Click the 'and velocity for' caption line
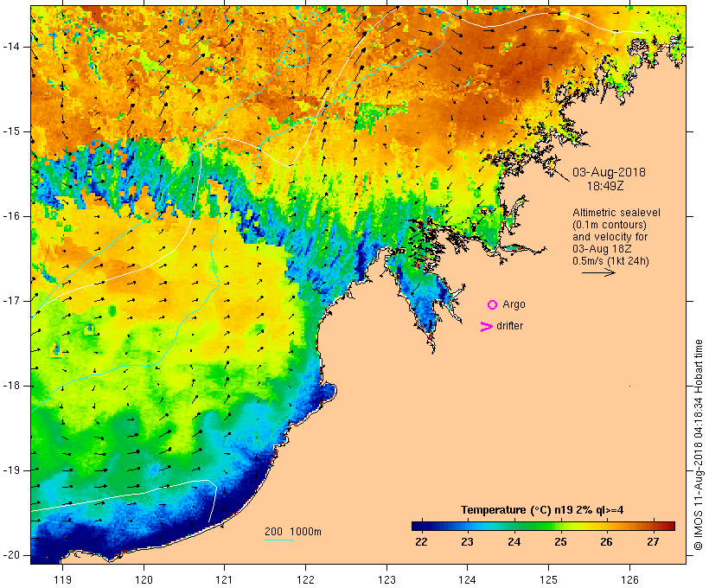This screenshot has width=709, height=588. point(610,237)
